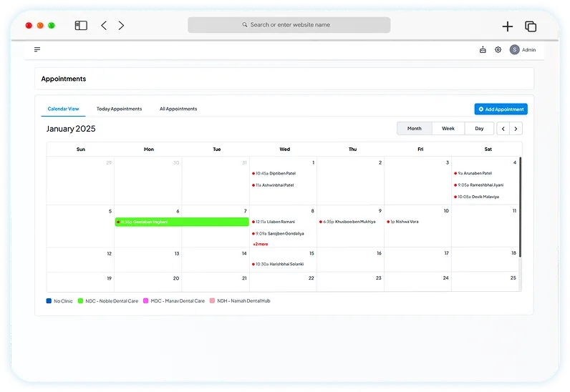This screenshot has width=570, height=392.
Task: Open the green Geetaben Vaghani appointment bar
Action: click(182, 222)
